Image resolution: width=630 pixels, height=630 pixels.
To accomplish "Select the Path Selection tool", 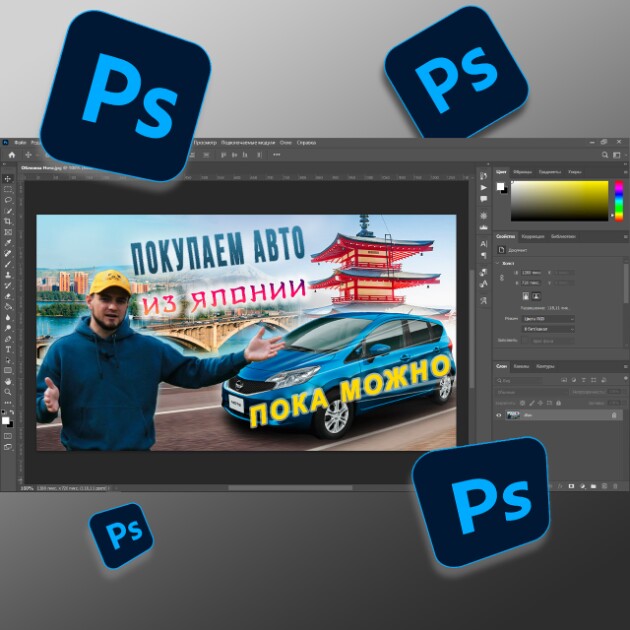I will pyautogui.click(x=8, y=360).
